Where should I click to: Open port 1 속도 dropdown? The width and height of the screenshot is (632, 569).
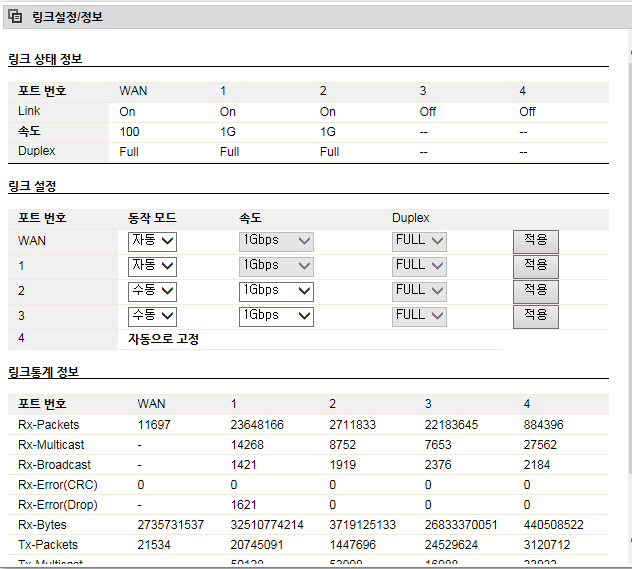(x=276, y=267)
